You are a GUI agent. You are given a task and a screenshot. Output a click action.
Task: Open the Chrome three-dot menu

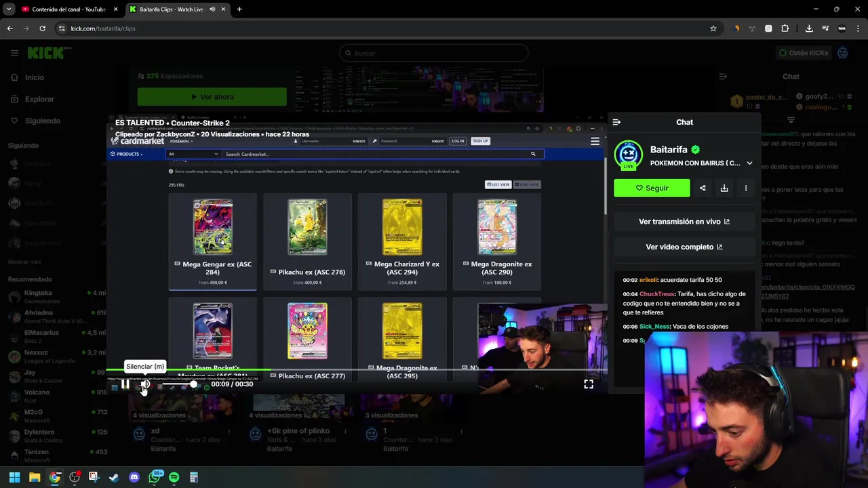click(x=858, y=28)
